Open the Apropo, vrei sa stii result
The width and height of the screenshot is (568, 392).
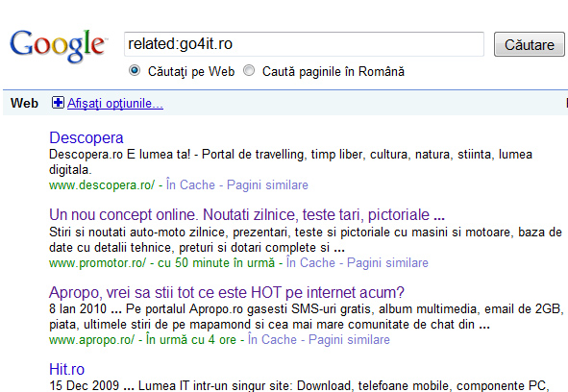(x=227, y=292)
